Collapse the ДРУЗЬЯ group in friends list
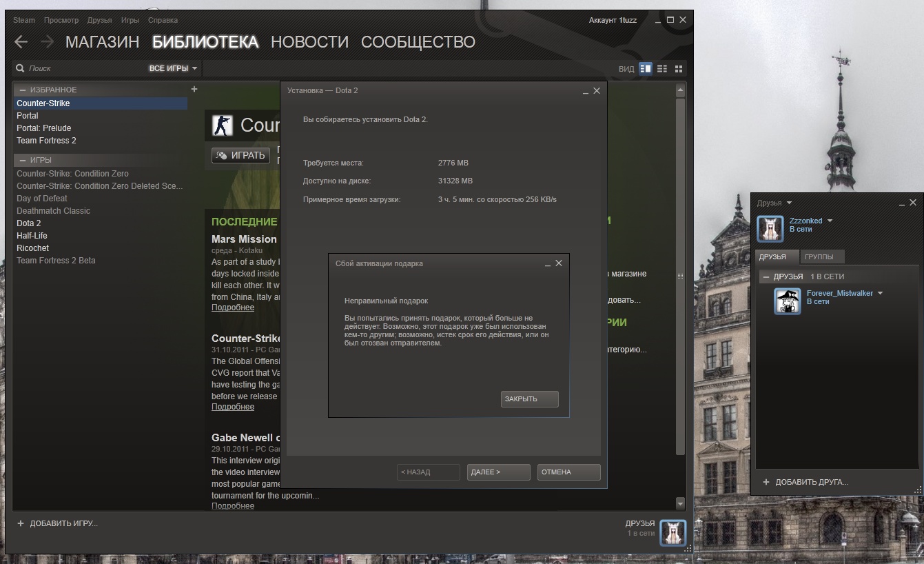The height and width of the screenshot is (564, 924). [766, 276]
